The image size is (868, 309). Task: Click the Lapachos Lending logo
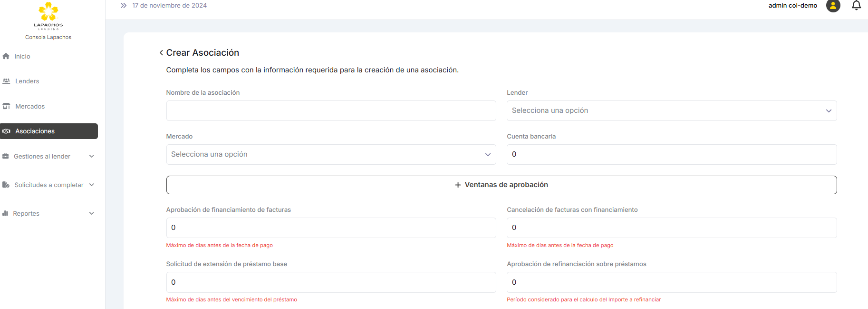pos(48,16)
